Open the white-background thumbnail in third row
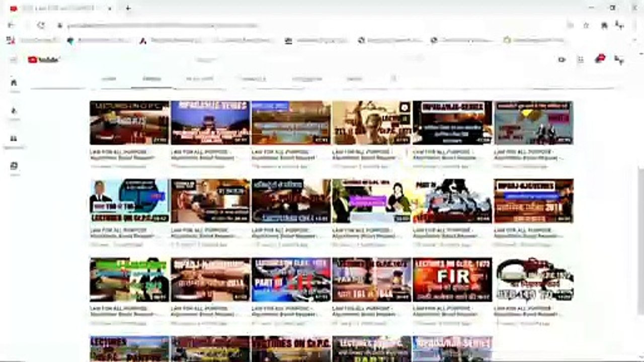This screenshot has width=644, height=362. click(x=533, y=280)
